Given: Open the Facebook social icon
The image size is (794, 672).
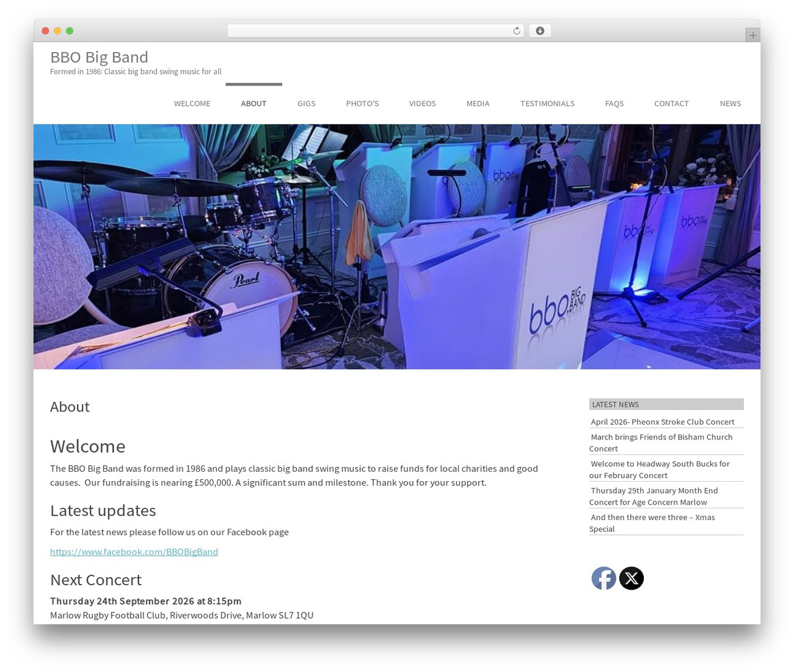Looking at the screenshot, I should [x=603, y=578].
